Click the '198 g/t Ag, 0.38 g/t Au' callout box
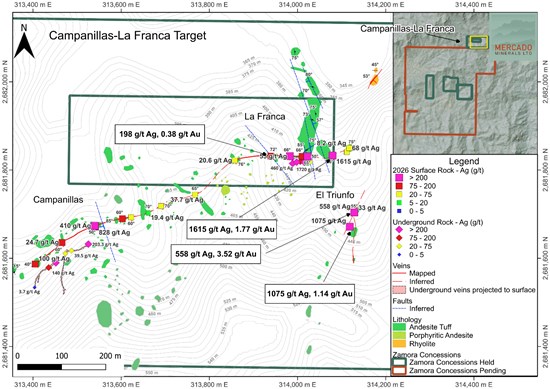The image size is (550, 389). [160, 134]
